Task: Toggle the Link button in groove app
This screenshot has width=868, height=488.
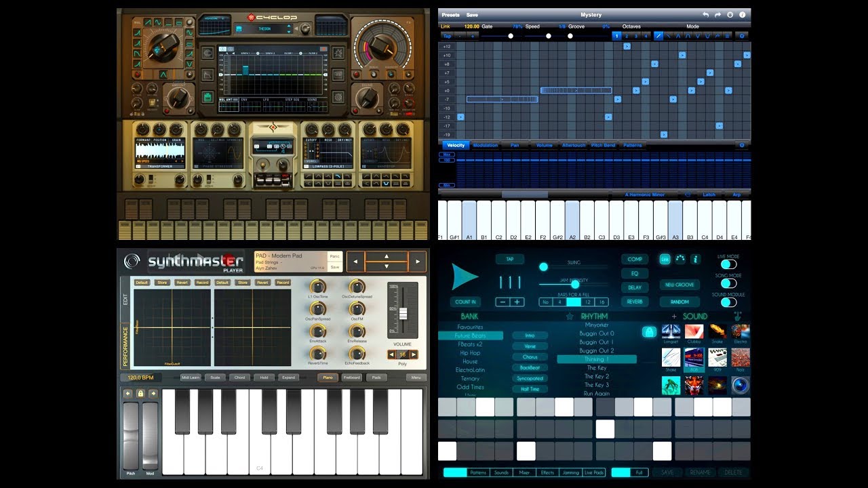Action: 665,259
